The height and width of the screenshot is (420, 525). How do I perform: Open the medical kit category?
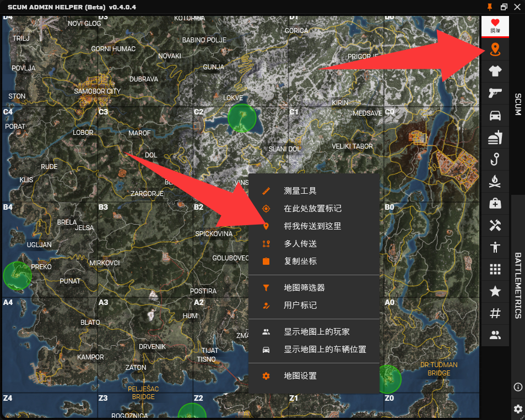(495, 204)
